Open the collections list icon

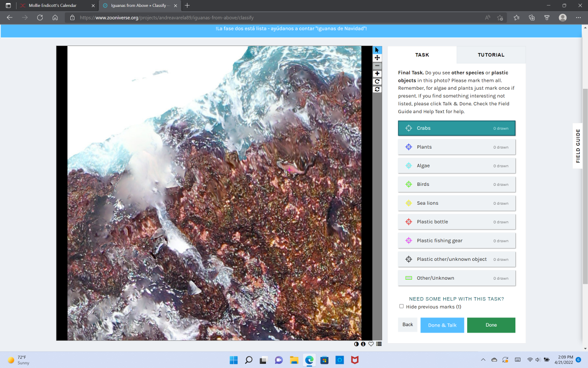(379, 344)
